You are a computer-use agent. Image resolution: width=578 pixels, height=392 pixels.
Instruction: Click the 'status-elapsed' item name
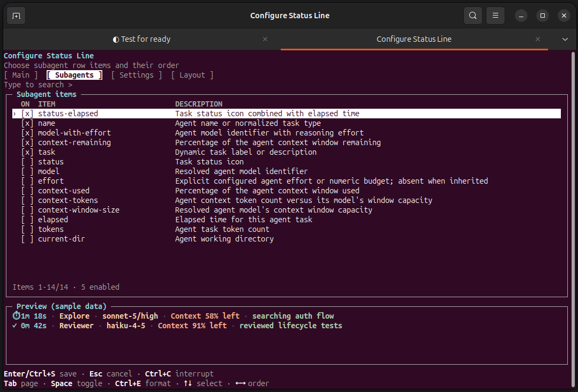68,114
